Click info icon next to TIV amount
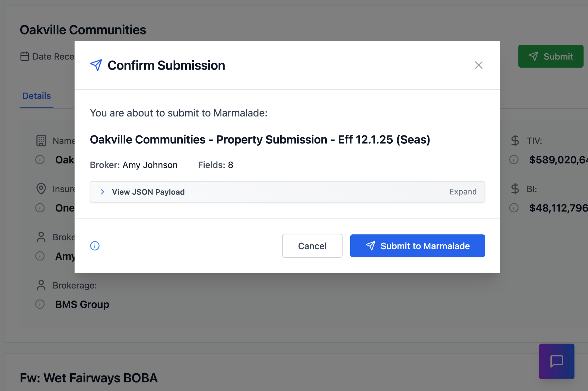588x391 pixels. click(x=514, y=160)
